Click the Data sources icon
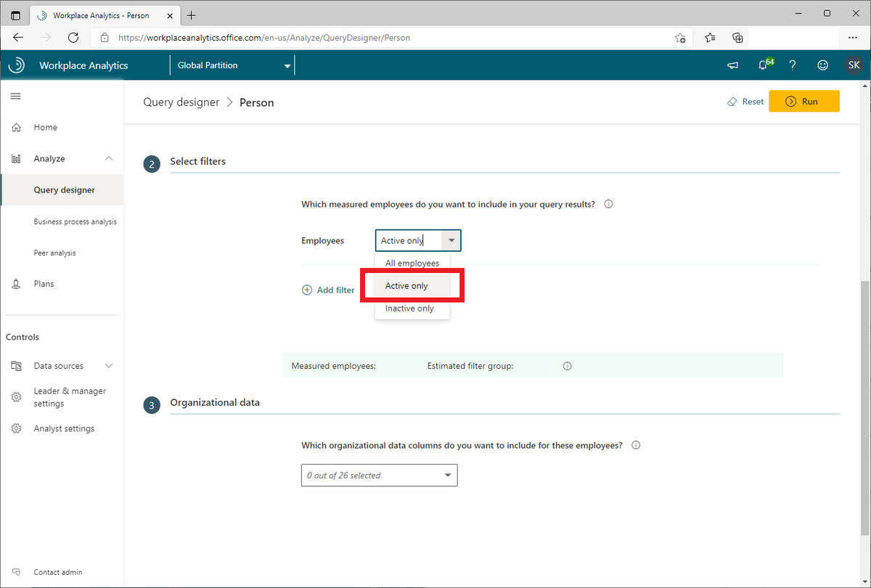Viewport: 871px width, 588px height. click(16, 367)
